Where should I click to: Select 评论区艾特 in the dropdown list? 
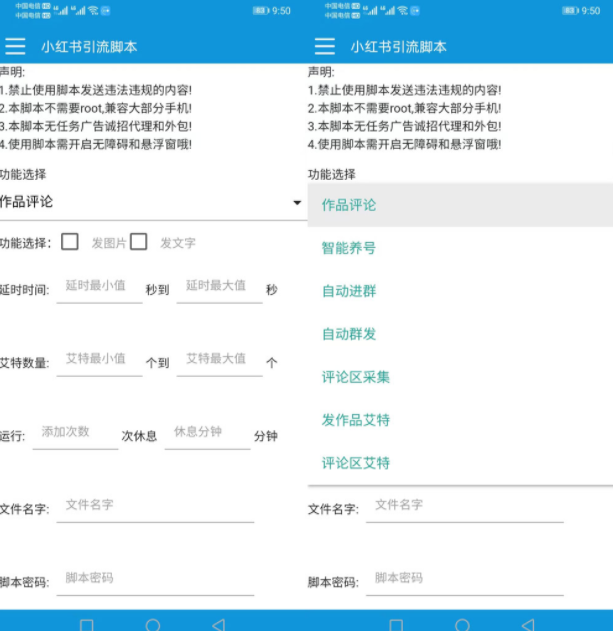click(x=460, y=463)
